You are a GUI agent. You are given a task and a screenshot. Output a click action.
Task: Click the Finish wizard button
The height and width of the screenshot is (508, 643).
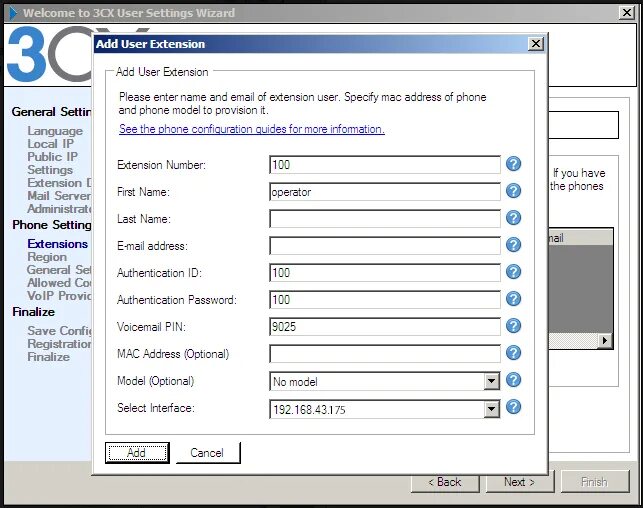[x=595, y=482]
